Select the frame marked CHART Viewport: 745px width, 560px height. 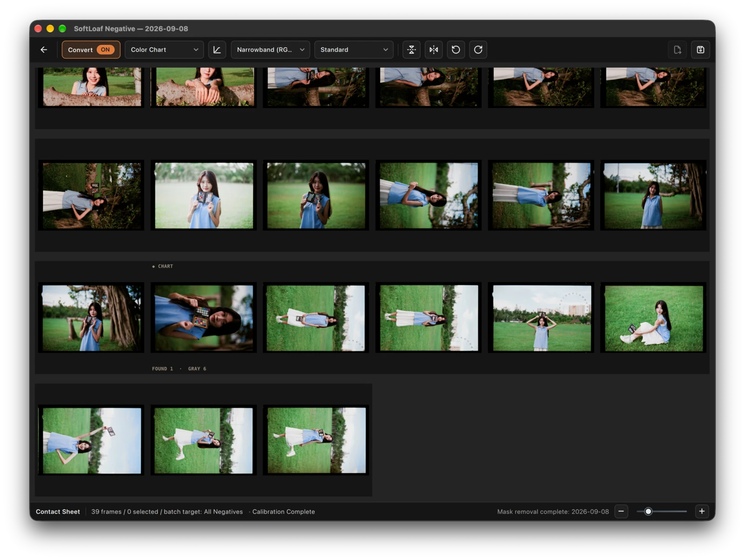(203, 318)
